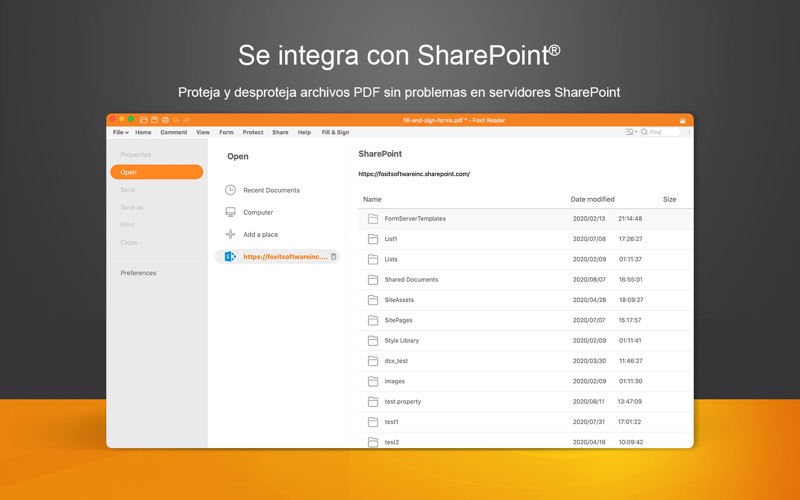Screen dimensions: 800x500
Task: Select Print in the File sidebar
Action: tap(128, 225)
